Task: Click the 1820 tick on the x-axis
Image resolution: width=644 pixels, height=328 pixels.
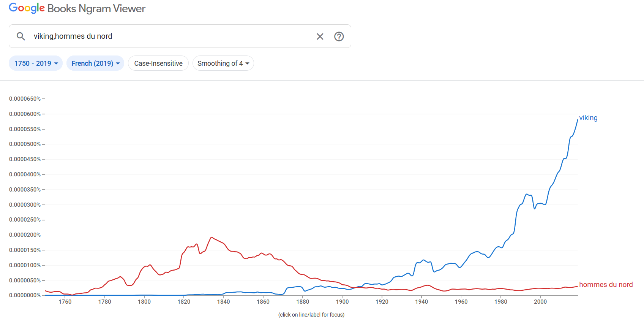Action: click(184, 302)
